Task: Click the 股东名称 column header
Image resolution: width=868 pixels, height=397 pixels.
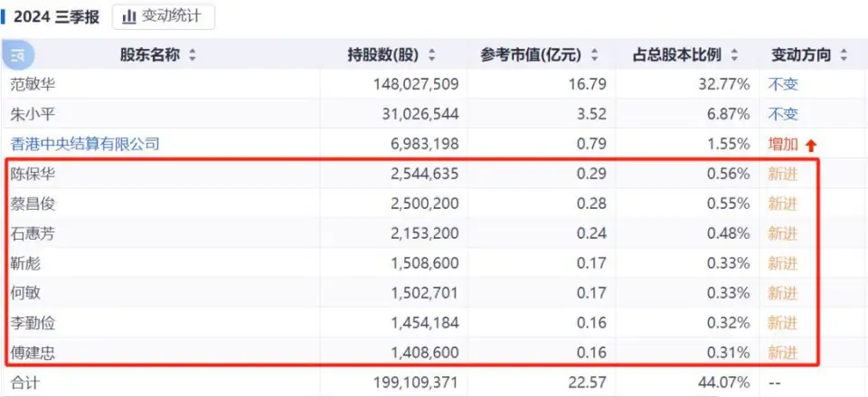Action: point(150,55)
